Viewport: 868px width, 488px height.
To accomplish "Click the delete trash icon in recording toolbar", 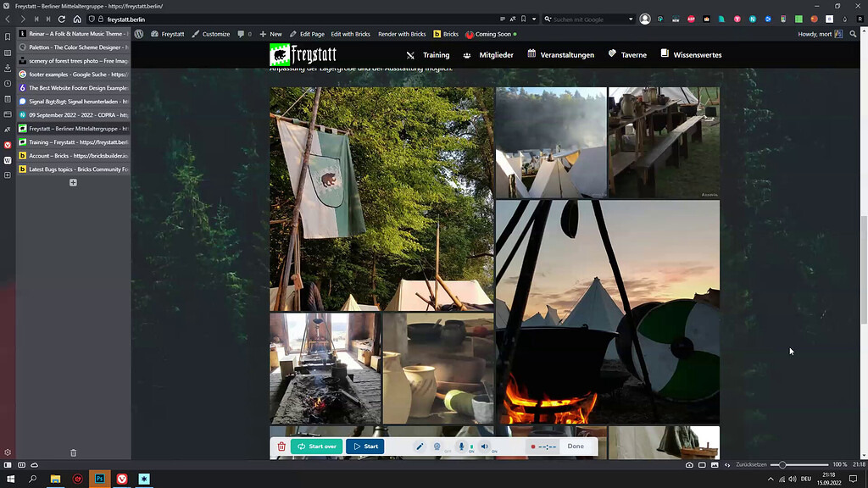I will 281,446.
